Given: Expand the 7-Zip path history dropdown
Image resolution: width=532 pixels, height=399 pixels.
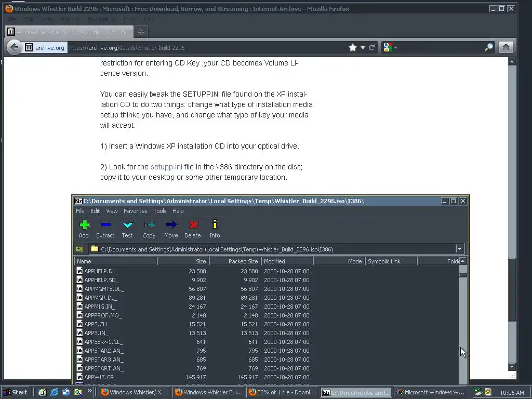Looking at the screenshot, I should pyautogui.click(x=459, y=249).
